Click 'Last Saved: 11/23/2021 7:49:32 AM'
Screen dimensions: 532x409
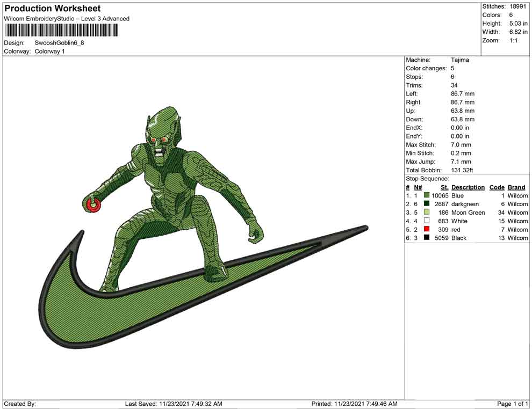[x=174, y=404]
